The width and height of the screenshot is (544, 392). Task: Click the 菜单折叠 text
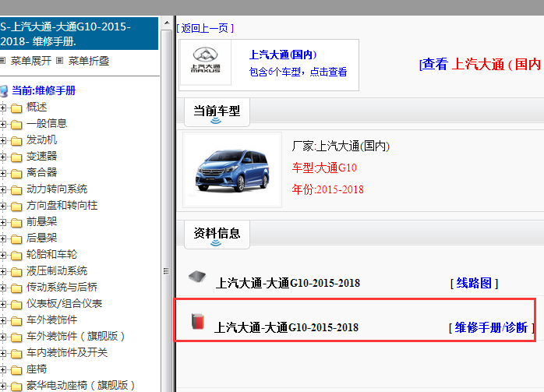(89, 61)
